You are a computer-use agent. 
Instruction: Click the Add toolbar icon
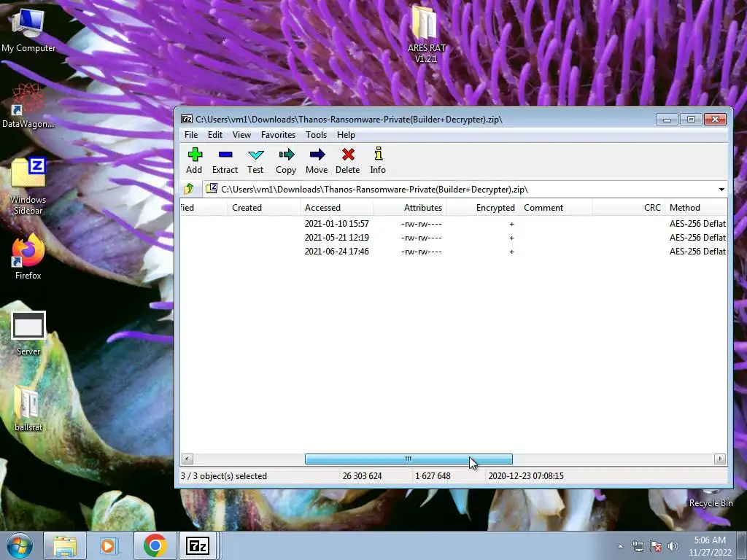194,160
